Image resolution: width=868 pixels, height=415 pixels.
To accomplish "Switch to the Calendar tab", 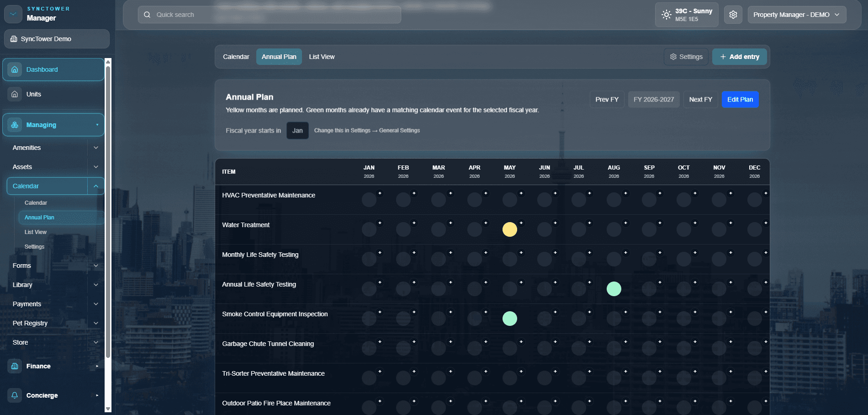I will 236,57.
